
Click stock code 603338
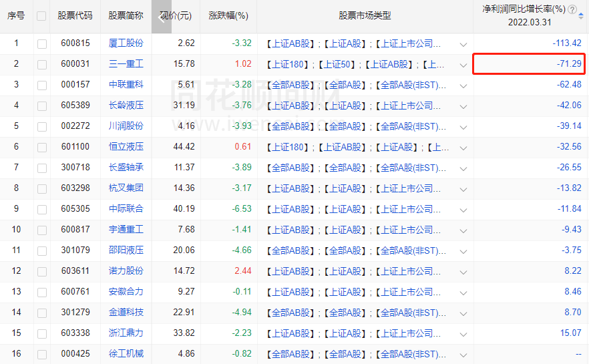tap(75, 333)
